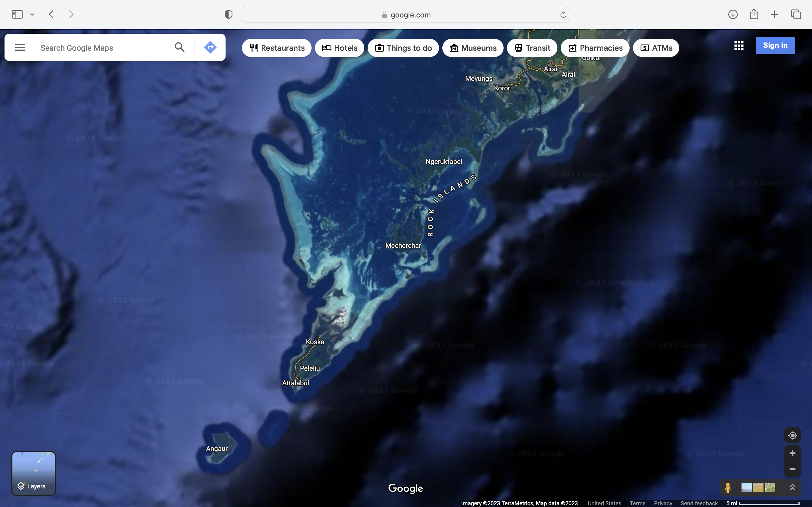
Task: Click the Directions arrow icon
Action: point(210,47)
